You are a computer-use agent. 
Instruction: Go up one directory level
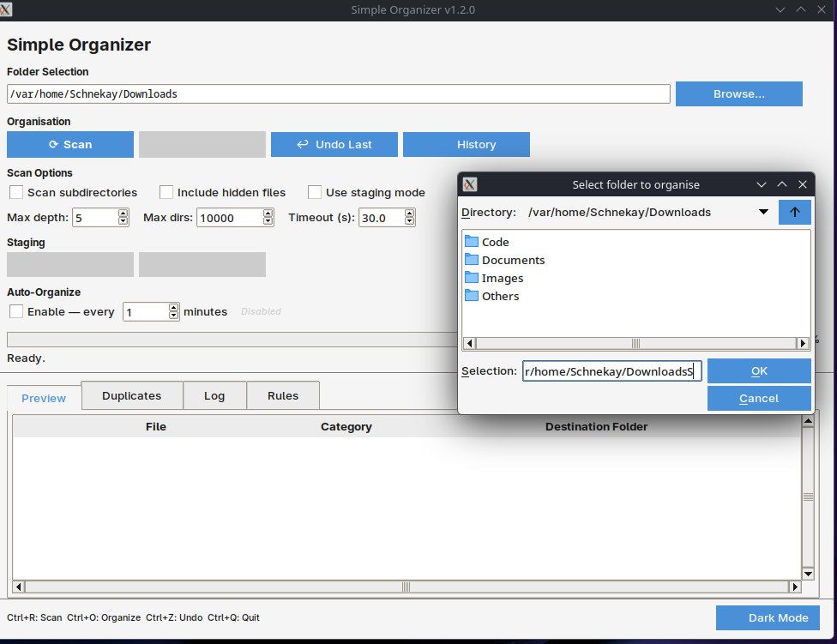pyautogui.click(x=794, y=212)
